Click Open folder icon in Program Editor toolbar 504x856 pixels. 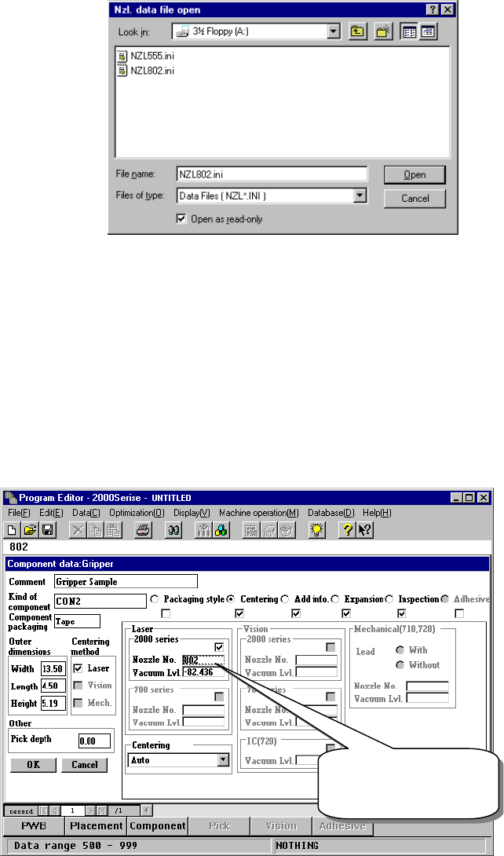point(30,530)
